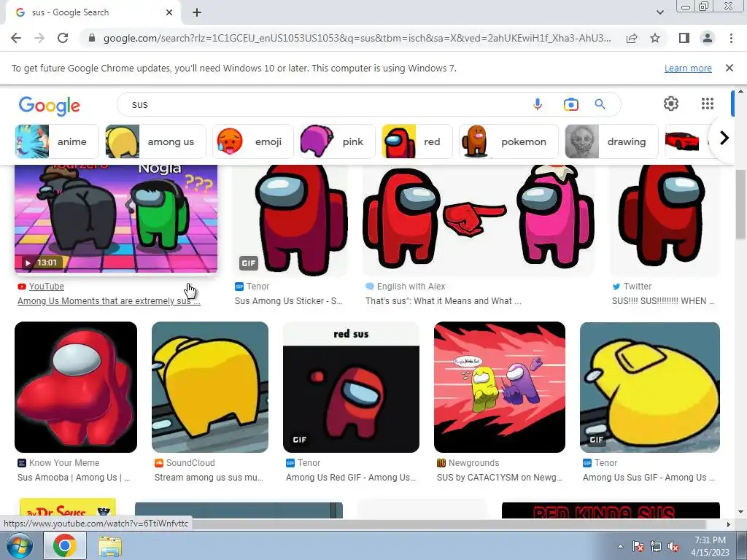The image size is (747, 560).
Task: Open Windows Explorer from the taskbar
Action: coord(110,545)
